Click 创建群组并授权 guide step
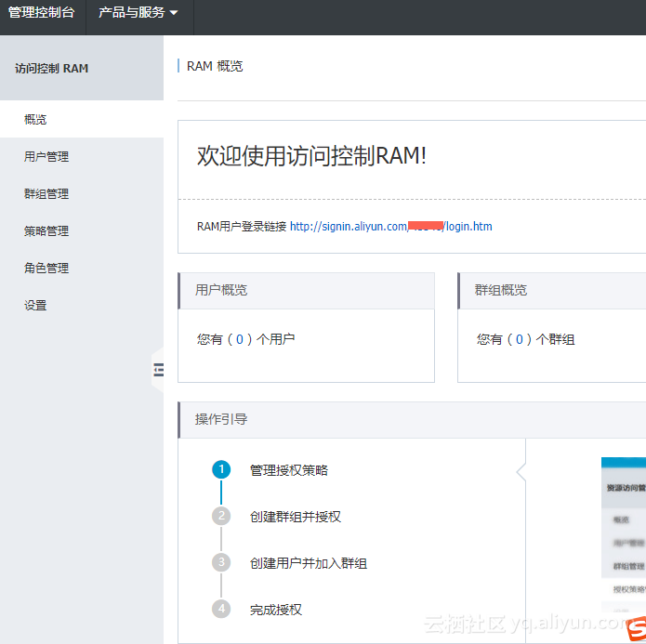Image resolution: width=646 pixels, height=644 pixels. 296,517
